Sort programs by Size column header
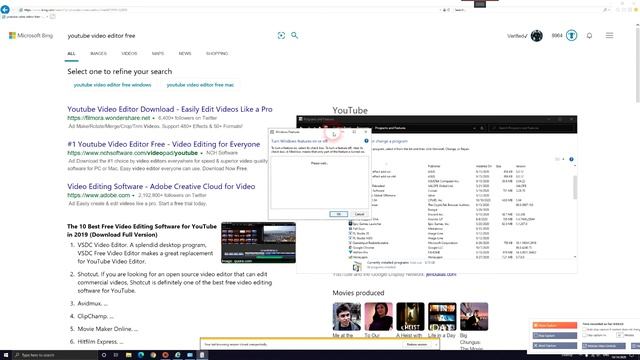Image resolution: width=640 pixels, height=360 pixels. point(498,166)
